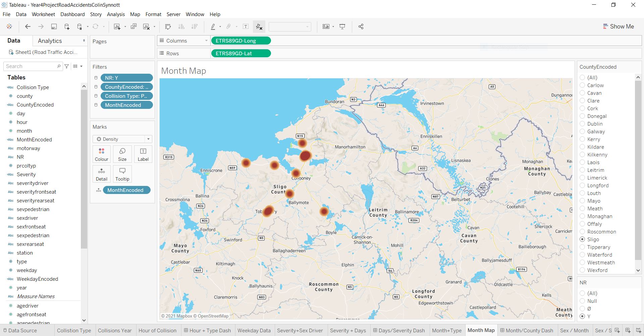Click the New Data Source icon
Screen dimensions: 644x336
point(67,27)
